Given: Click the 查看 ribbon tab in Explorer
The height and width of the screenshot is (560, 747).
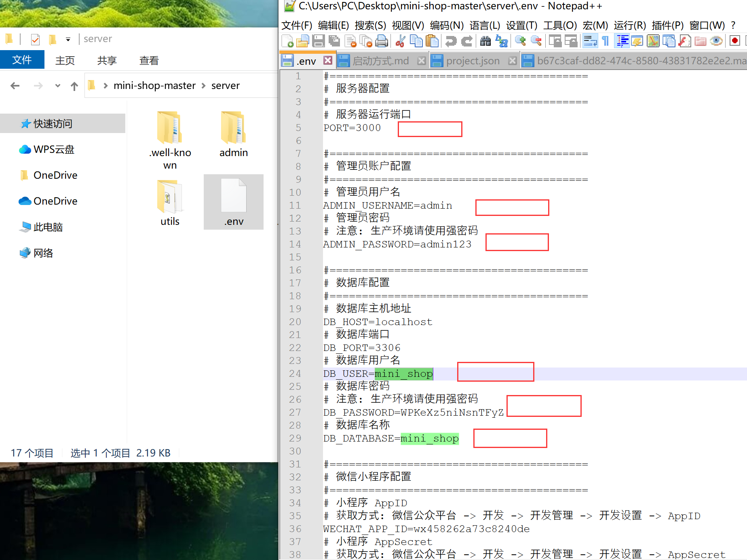Looking at the screenshot, I should (x=149, y=61).
